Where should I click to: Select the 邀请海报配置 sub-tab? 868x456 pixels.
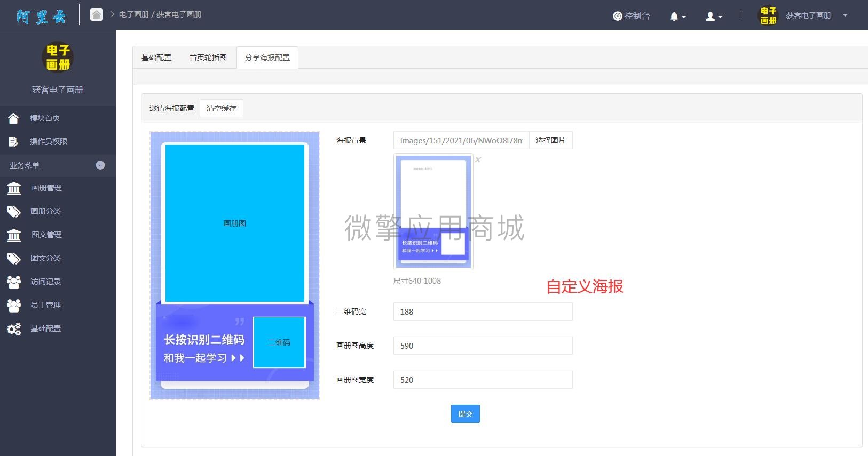172,108
